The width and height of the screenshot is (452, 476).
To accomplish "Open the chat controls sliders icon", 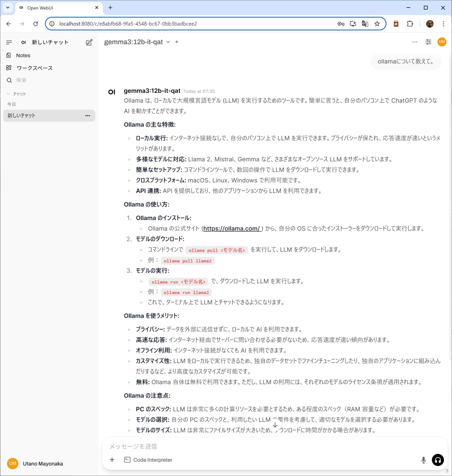I will [428, 42].
